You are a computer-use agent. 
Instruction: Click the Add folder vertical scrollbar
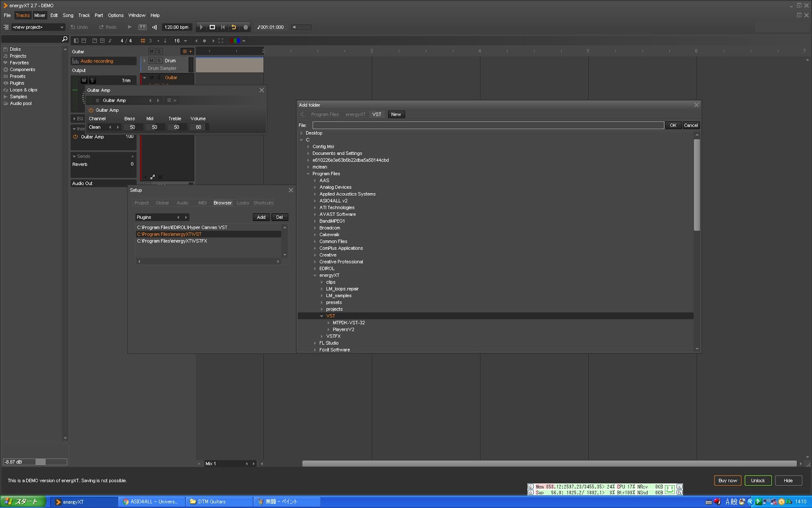point(697,185)
